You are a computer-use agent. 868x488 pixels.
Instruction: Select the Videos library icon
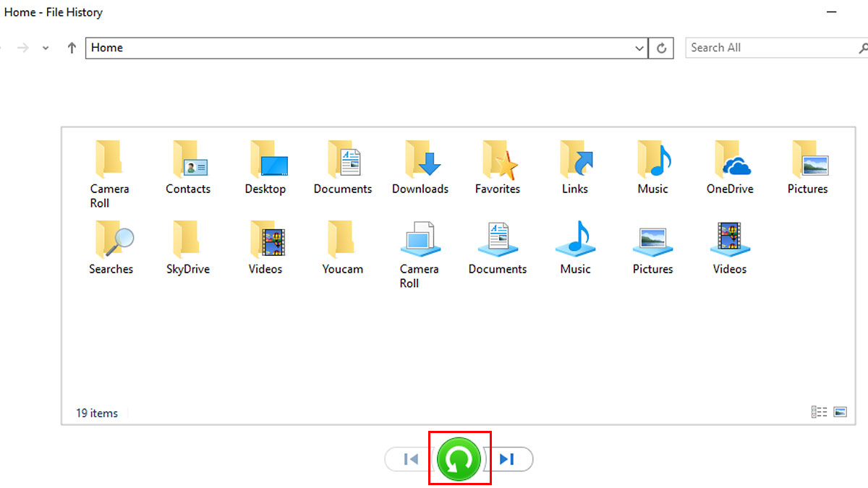click(730, 239)
